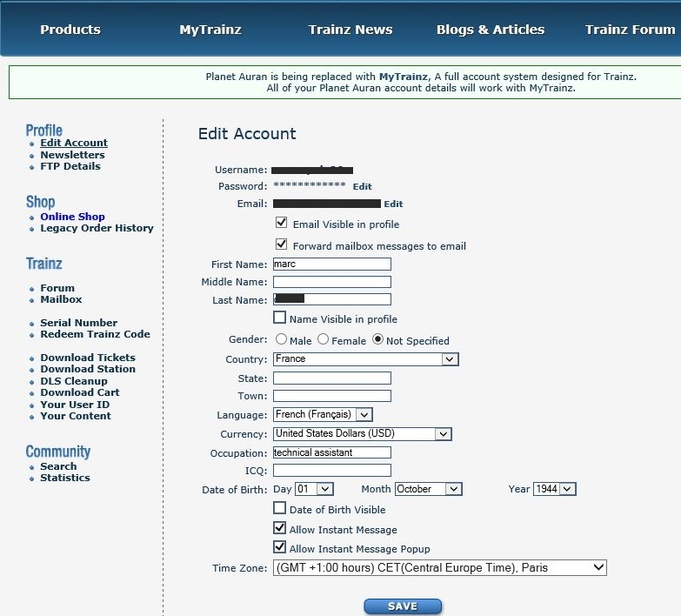View the Download Cart
Screen dimensions: 681x616
(x=80, y=392)
